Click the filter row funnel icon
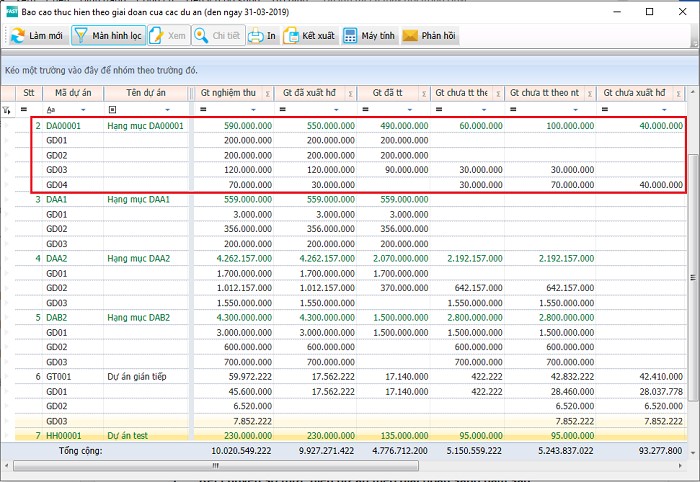Screen dimensions: 700x482 click(7, 109)
